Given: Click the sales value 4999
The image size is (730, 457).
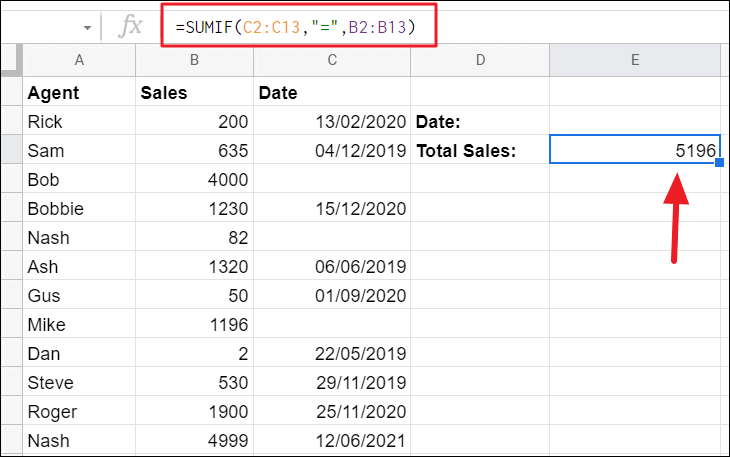Looking at the screenshot, I should 193,440.
